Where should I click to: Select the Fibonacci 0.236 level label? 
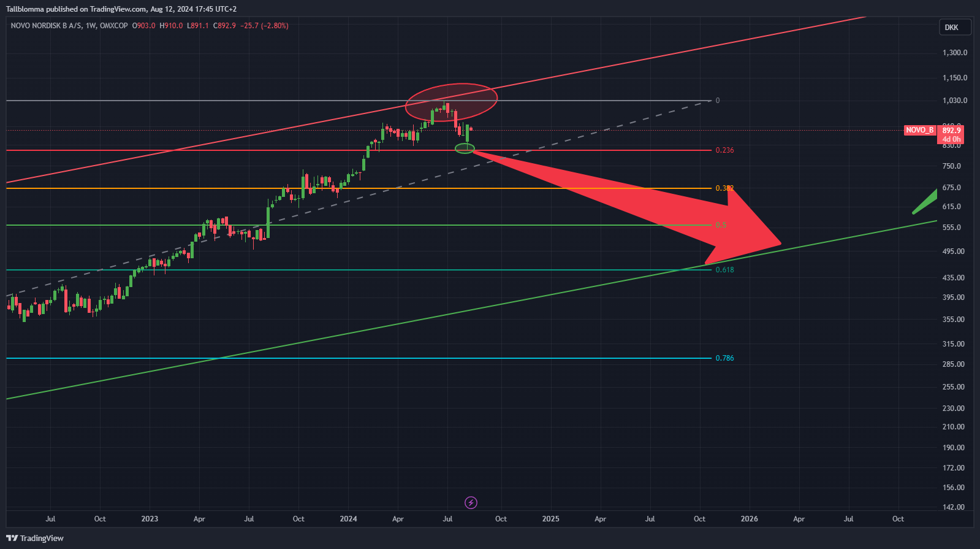click(724, 150)
